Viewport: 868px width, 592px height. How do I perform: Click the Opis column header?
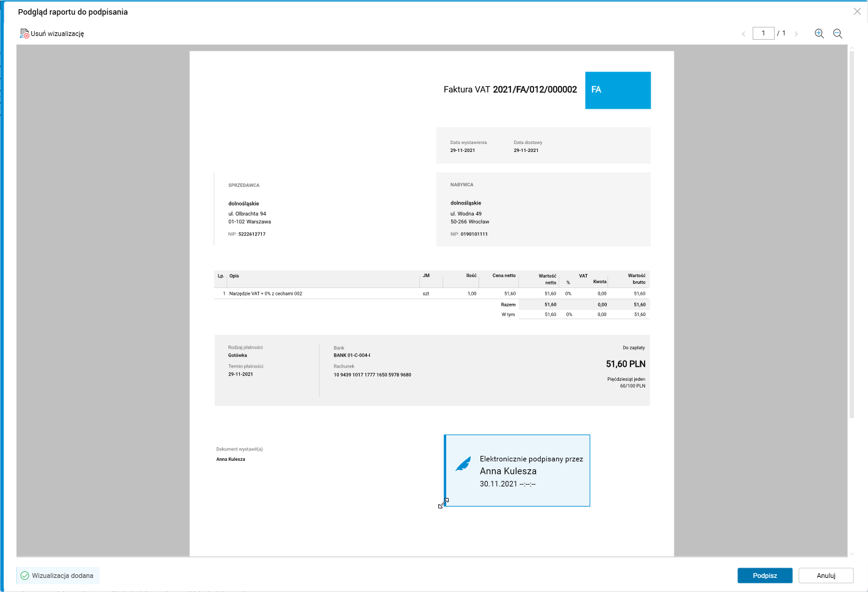(234, 276)
